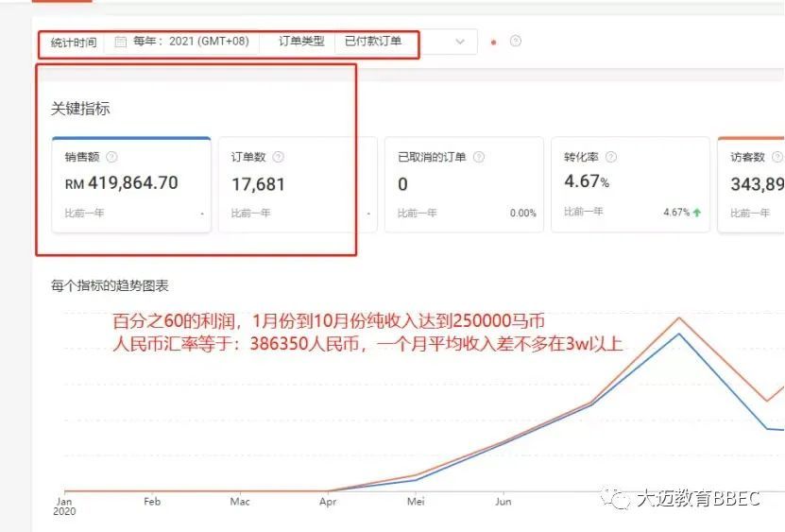Select the 已取消的订单 metric card
The width and height of the screenshot is (785, 532).
click(x=464, y=184)
